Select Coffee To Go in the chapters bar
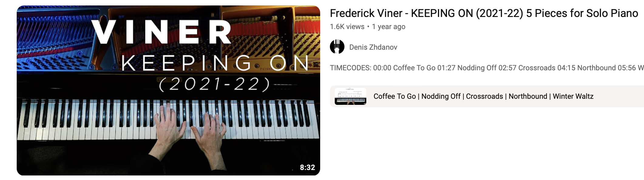The height and width of the screenshot is (180, 644). (x=395, y=96)
